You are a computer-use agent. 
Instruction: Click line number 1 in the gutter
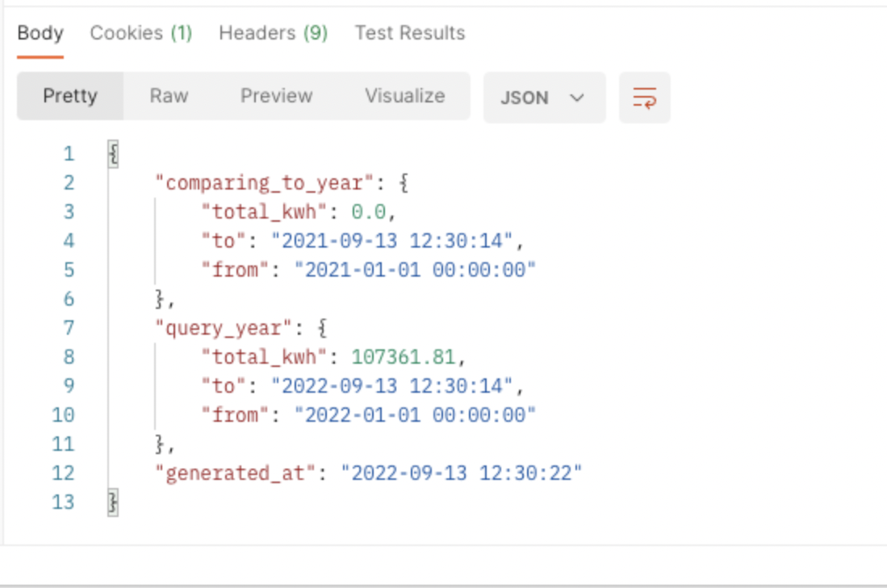tap(68, 154)
